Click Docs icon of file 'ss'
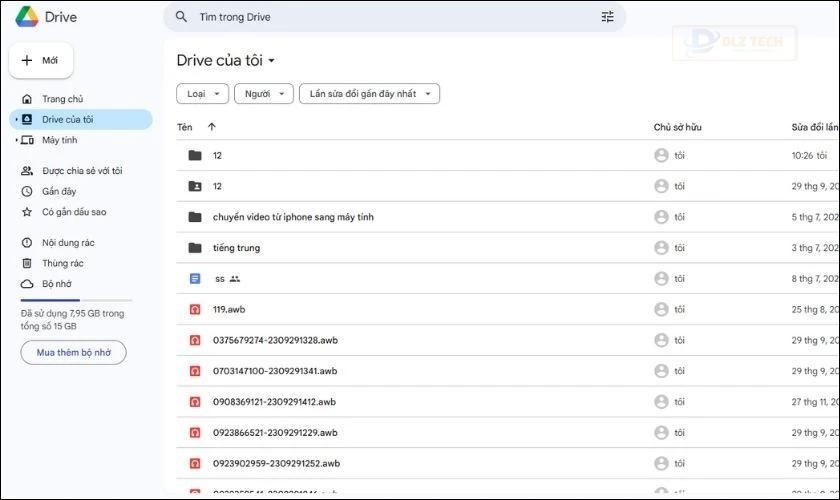Image resolution: width=840 pixels, height=500 pixels. [195, 279]
